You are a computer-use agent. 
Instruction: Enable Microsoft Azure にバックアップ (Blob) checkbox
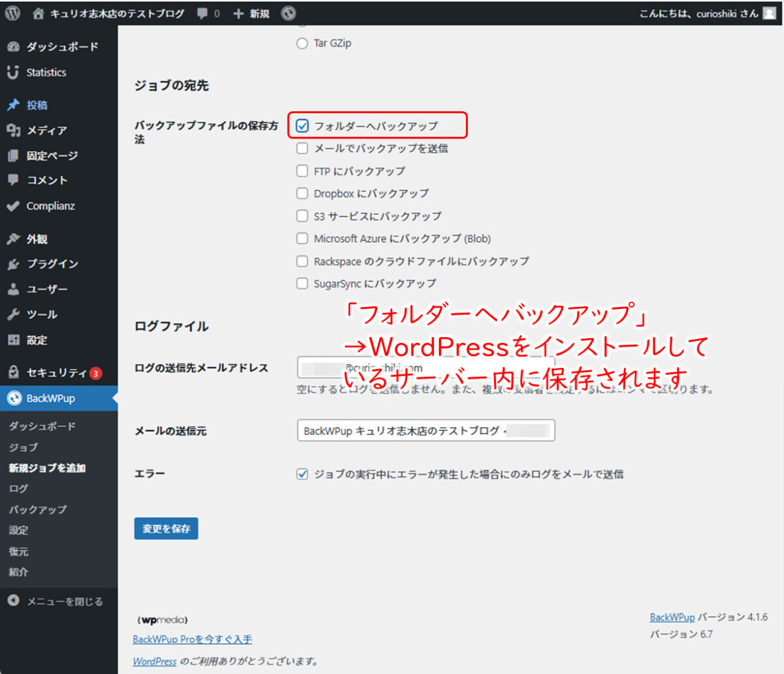tap(302, 238)
